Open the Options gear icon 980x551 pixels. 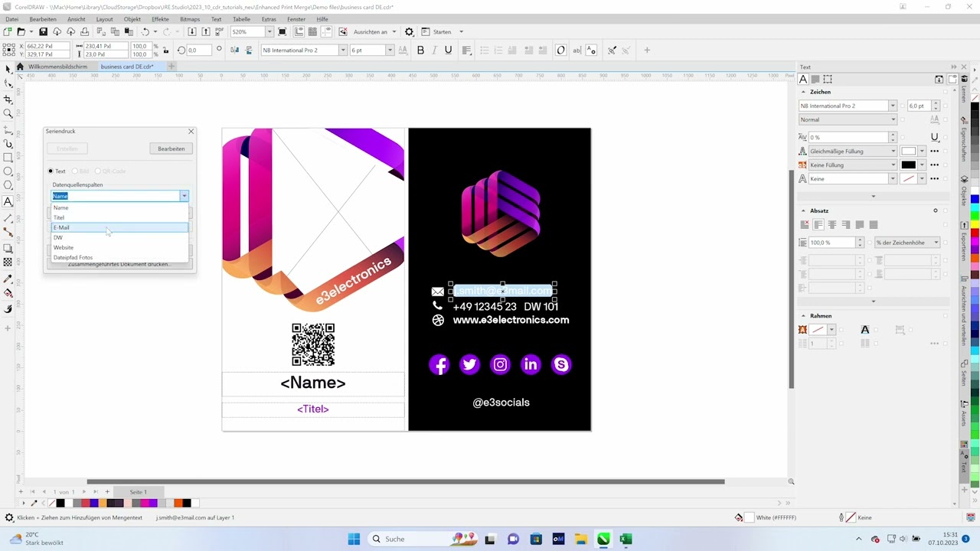tap(409, 31)
